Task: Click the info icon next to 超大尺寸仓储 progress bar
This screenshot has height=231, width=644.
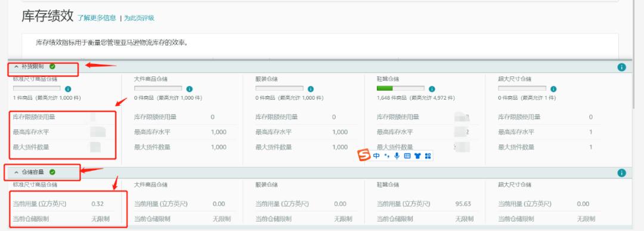Action: coord(553,89)
